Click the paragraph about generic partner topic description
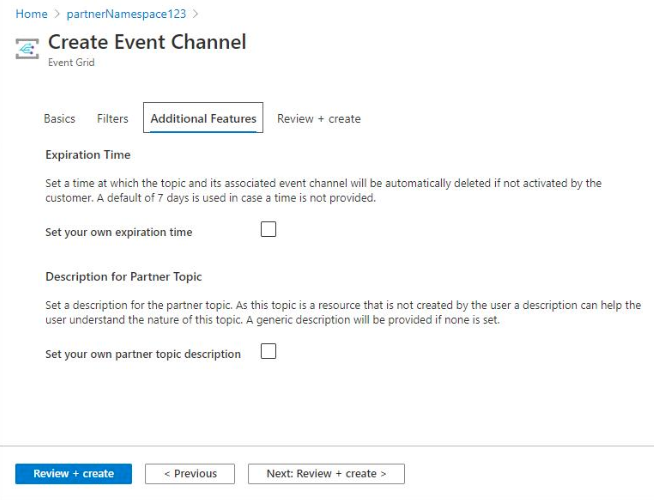This screenshot has height=500, width=654. pyautogui.click(x=343, y=312)
